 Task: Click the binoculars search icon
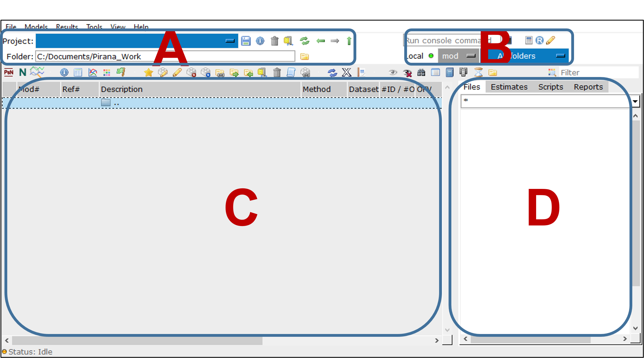pos(421,73)
